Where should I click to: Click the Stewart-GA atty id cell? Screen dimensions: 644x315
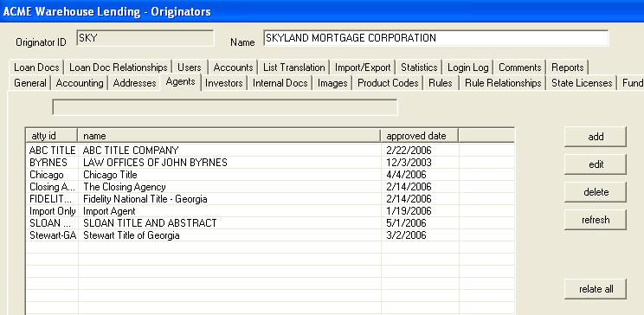tap(53, 235)
